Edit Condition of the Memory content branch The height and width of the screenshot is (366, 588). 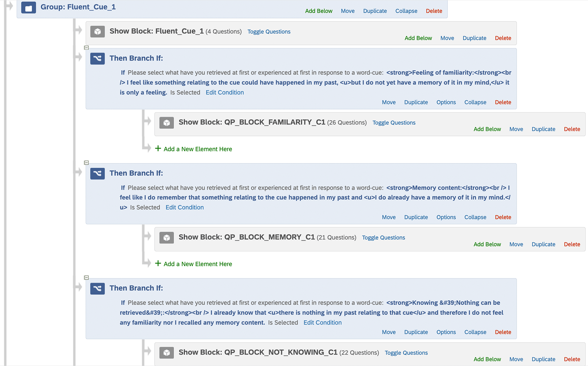184,208
